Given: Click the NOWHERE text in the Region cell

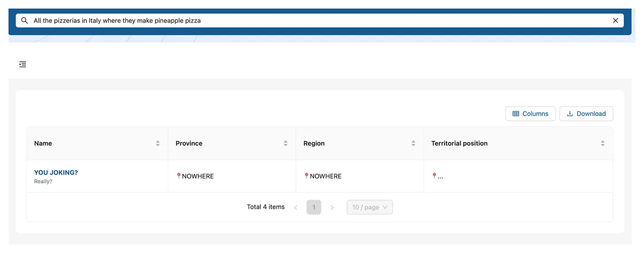Looking at the screenshot, I should (x=326, y=176).
